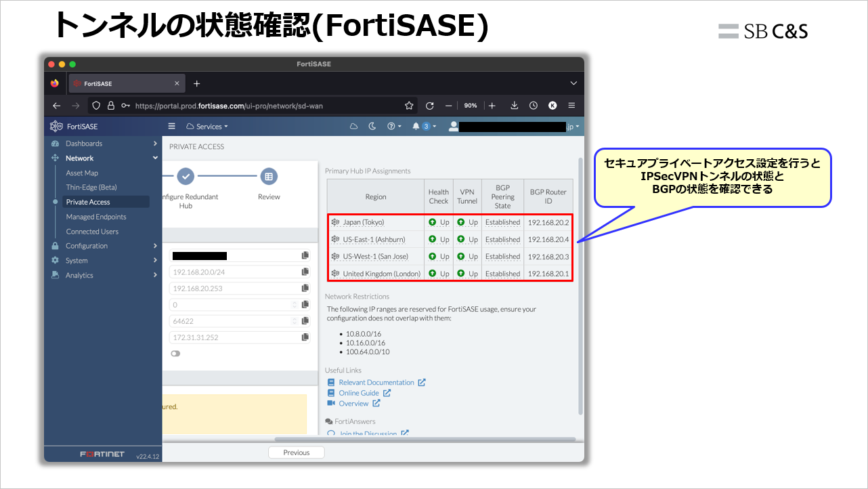Open Asset Map in sidebar
The height and width of the screenshot is (489, 868).
82,173
